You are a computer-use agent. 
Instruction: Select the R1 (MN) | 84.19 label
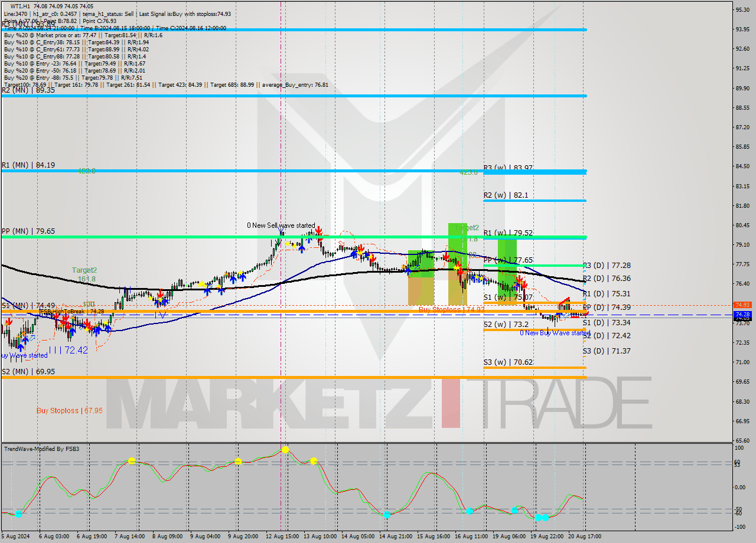pyautogui.click(x=28, y=165)
